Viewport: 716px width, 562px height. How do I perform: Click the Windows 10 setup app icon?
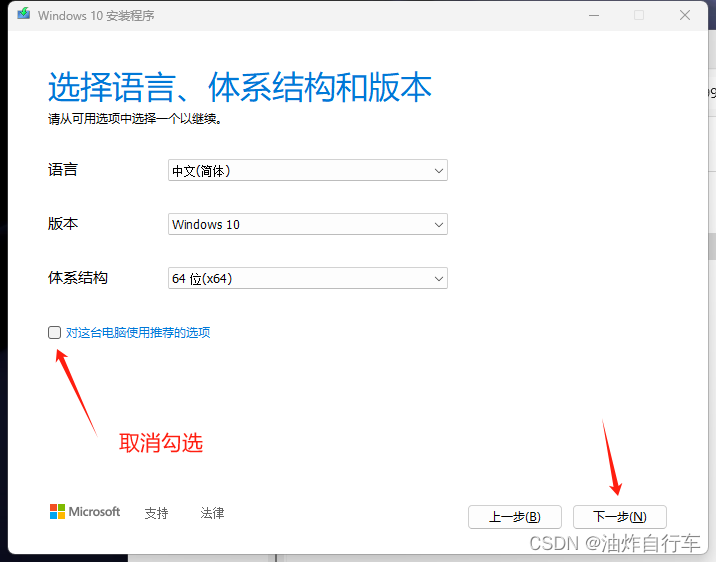[x=24, y=14]
